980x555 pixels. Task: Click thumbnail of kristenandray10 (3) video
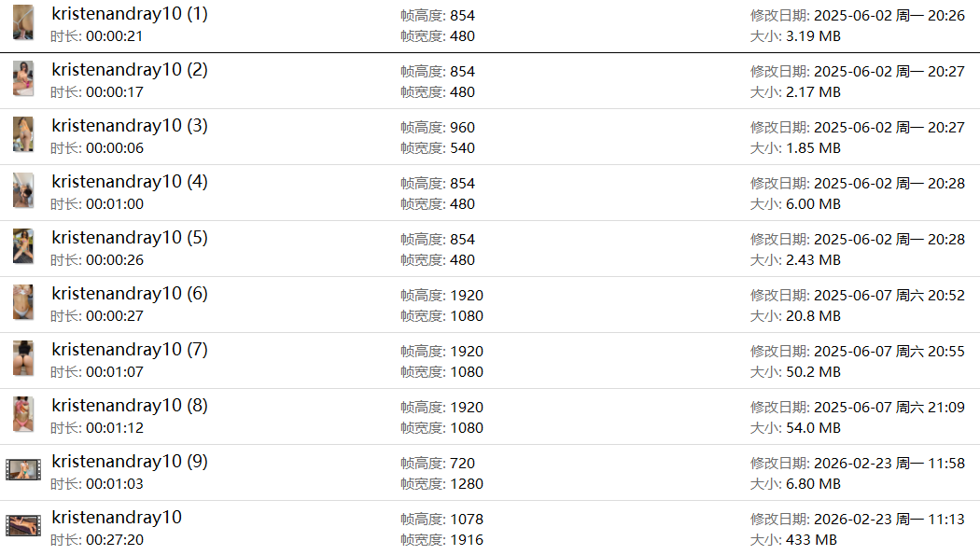(x=23, y=134)
